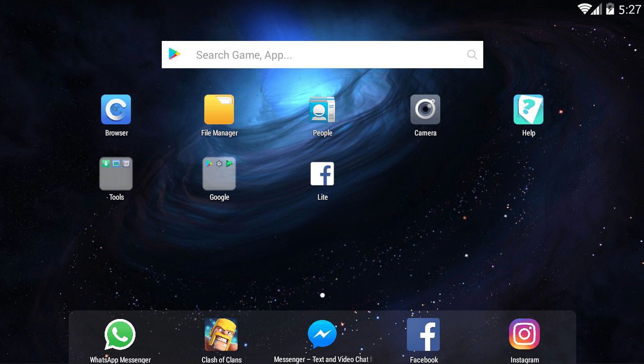This screenshot has height=364, width=644.
Task: Focus the Search Game, App field
Action: tap(323, 55)
